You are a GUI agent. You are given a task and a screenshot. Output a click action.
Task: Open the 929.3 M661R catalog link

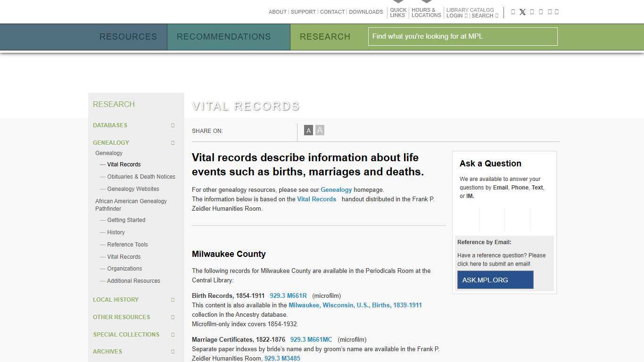[x=288, y=296]
